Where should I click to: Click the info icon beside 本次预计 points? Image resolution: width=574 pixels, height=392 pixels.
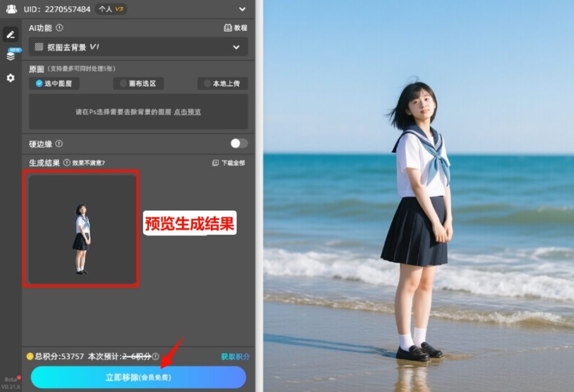tap(155, 356)
